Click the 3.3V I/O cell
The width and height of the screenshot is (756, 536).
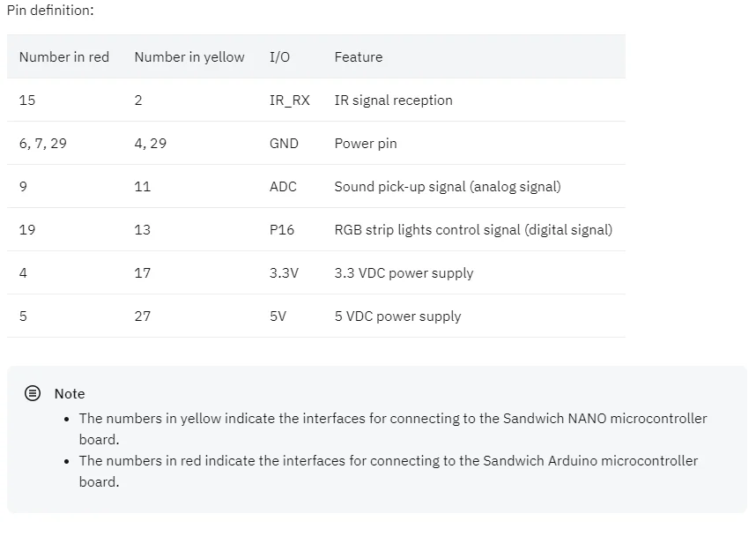click(284, 273)
